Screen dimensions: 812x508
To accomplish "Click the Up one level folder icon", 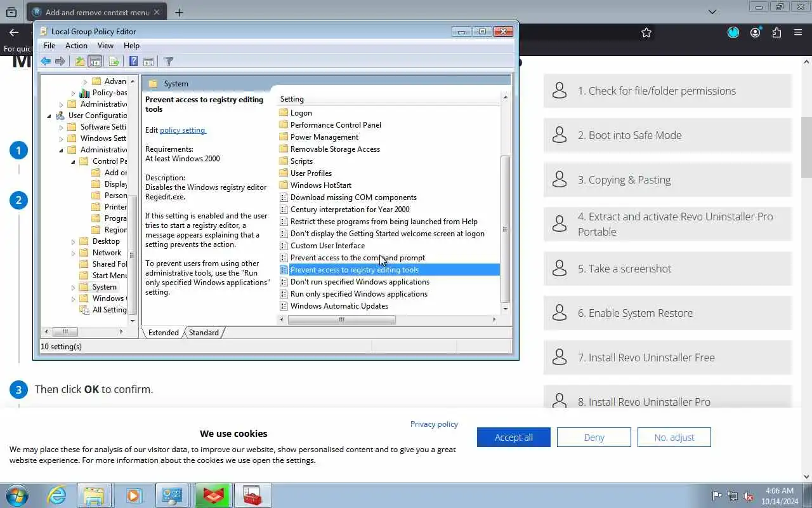I will [x=79, y=62].
